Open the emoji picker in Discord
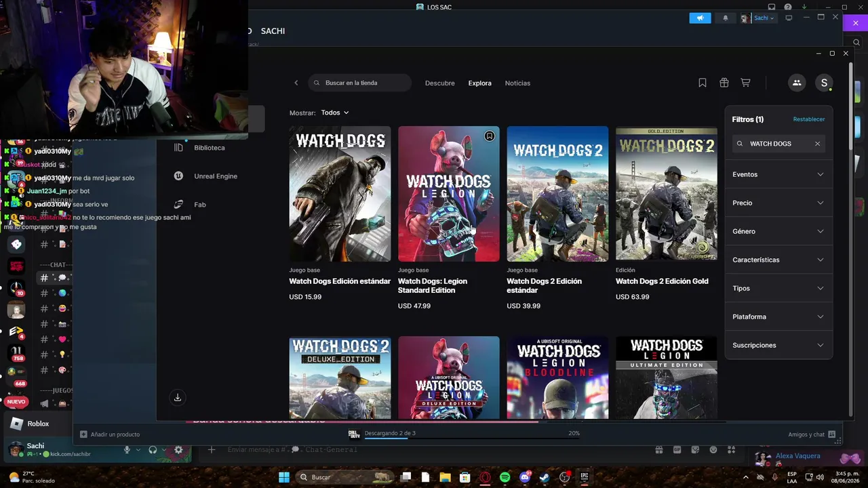 tap(713, 449)
